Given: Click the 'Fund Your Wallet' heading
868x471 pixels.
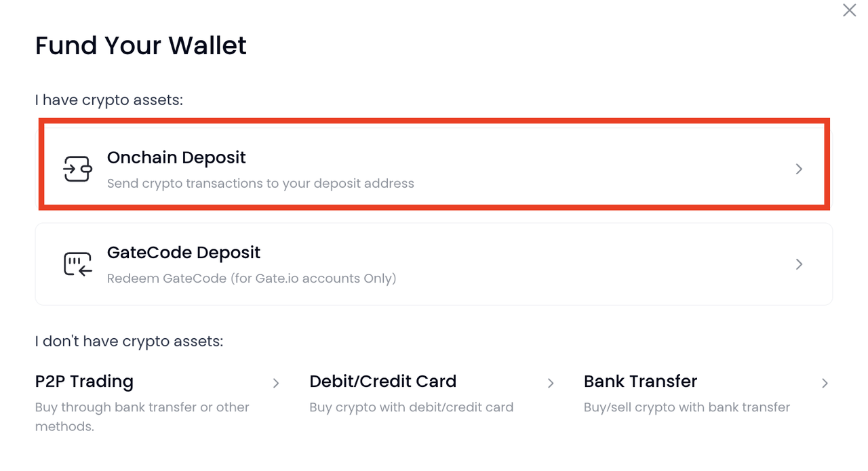Looking at the screenshot, I should tap(141, 45).
